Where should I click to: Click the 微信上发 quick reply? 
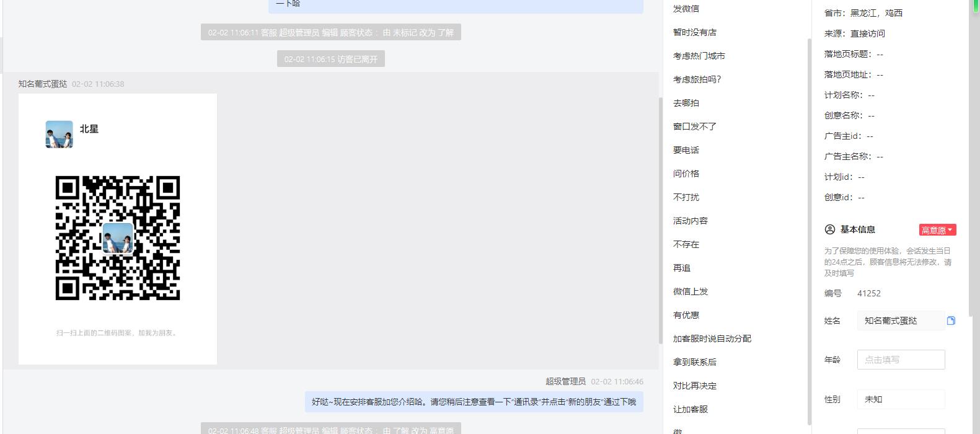click(x=691, y=291)
